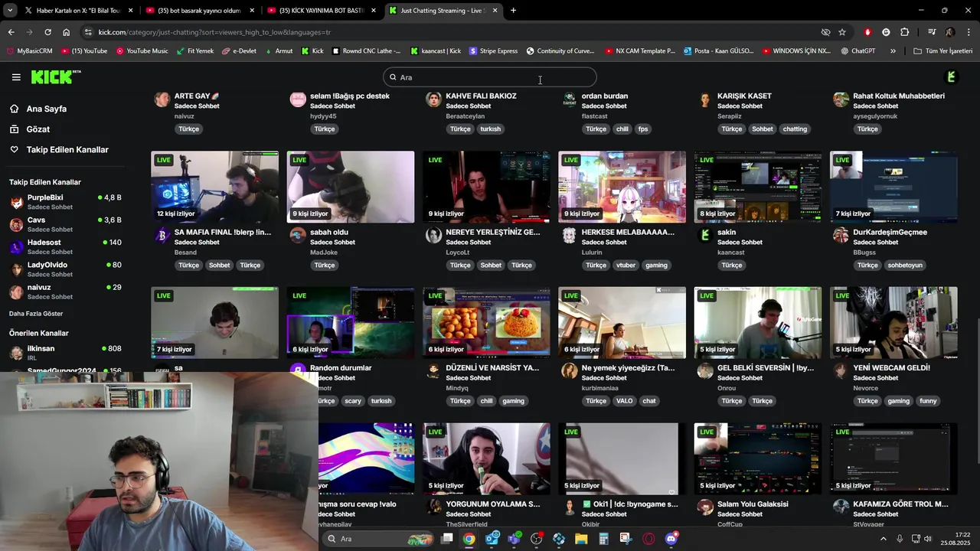
Task: Open the sabah oldu stream thumbnail
Action: [x=351, y=187]
